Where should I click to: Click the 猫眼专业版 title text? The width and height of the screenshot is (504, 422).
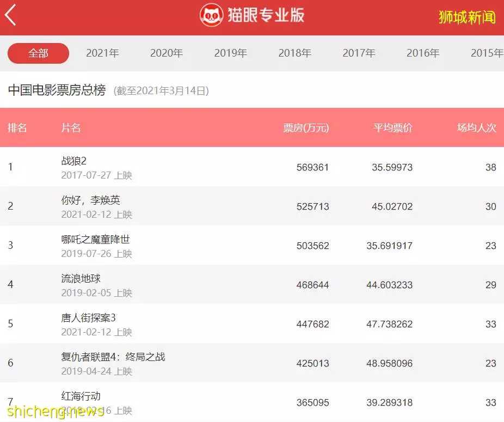click(x=266, y=15)
